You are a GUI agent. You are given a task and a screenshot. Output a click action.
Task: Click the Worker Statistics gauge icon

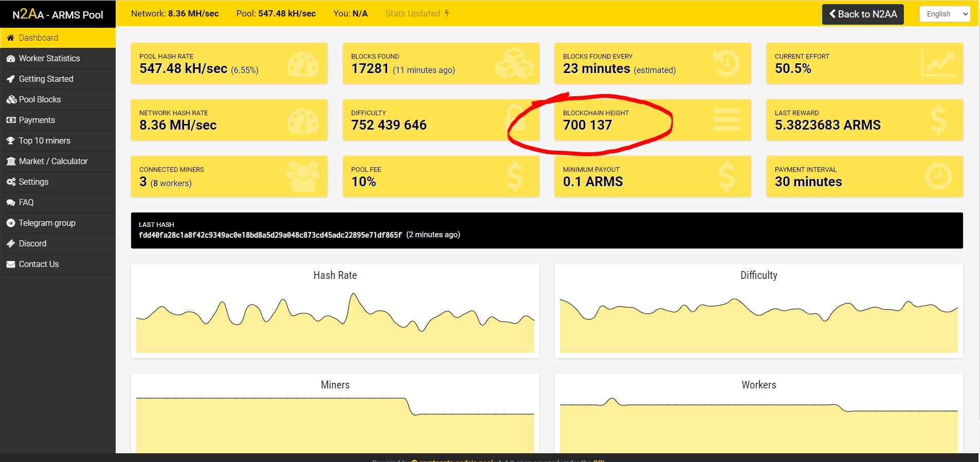click(x=11, y=59)
